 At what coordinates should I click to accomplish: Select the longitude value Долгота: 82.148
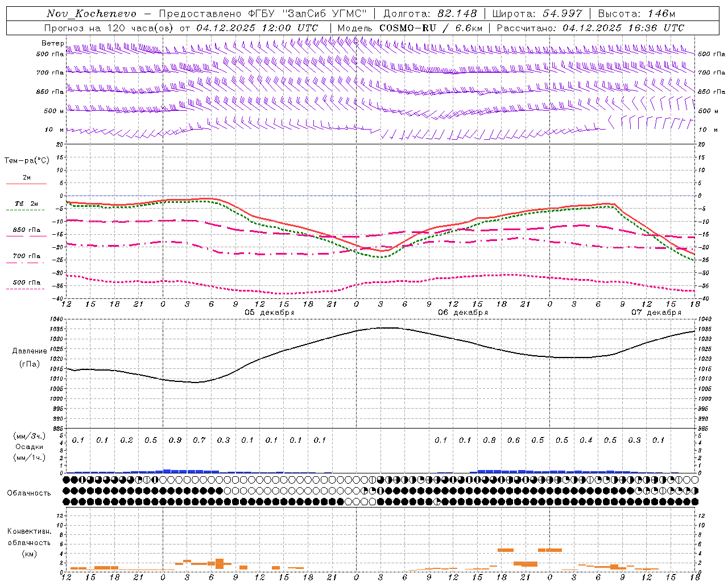tap(430, 14)
